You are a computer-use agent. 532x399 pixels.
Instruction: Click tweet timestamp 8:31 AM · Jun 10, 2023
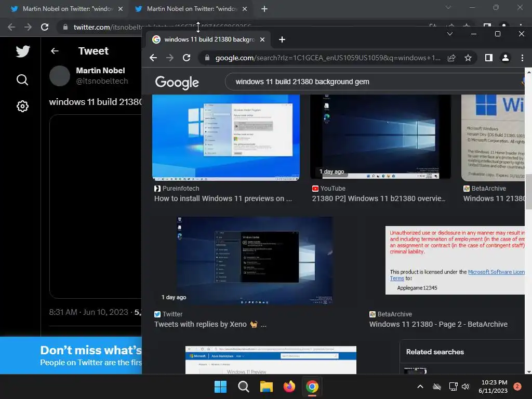coord(88,312)
